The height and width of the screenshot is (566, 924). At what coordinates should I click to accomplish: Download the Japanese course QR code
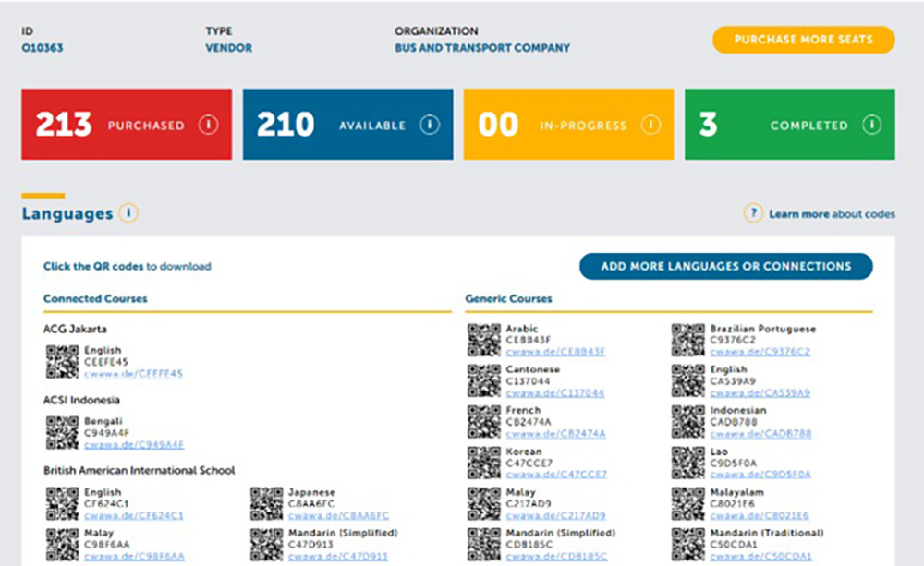266,504
